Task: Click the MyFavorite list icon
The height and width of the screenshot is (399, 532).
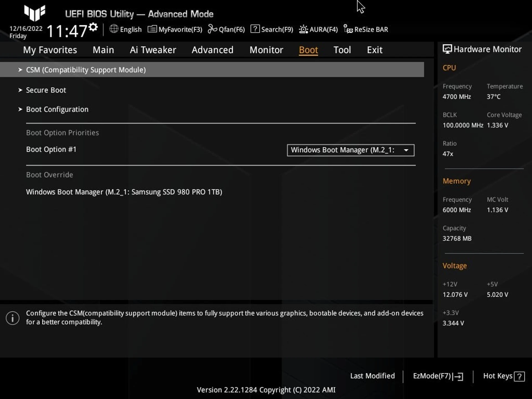Action: pos(152,29)
